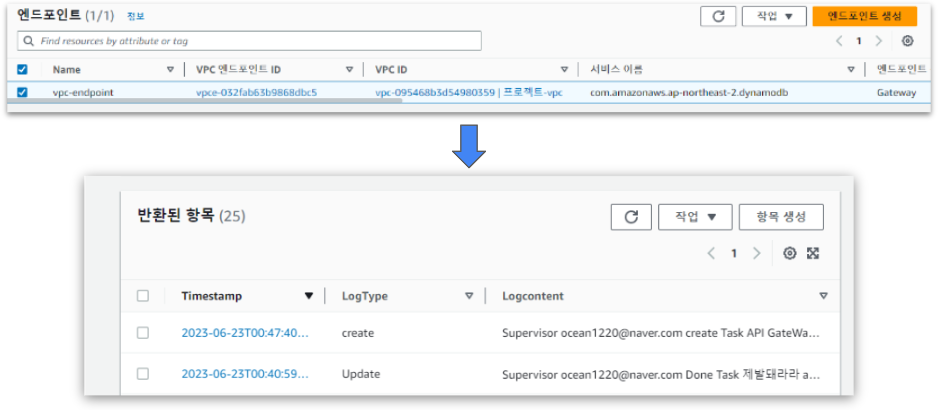Image resolution: width=944 pixels, height=410 pixels.
Task: Sort endpoints by Name column arrow
Action: coord(170,70)
